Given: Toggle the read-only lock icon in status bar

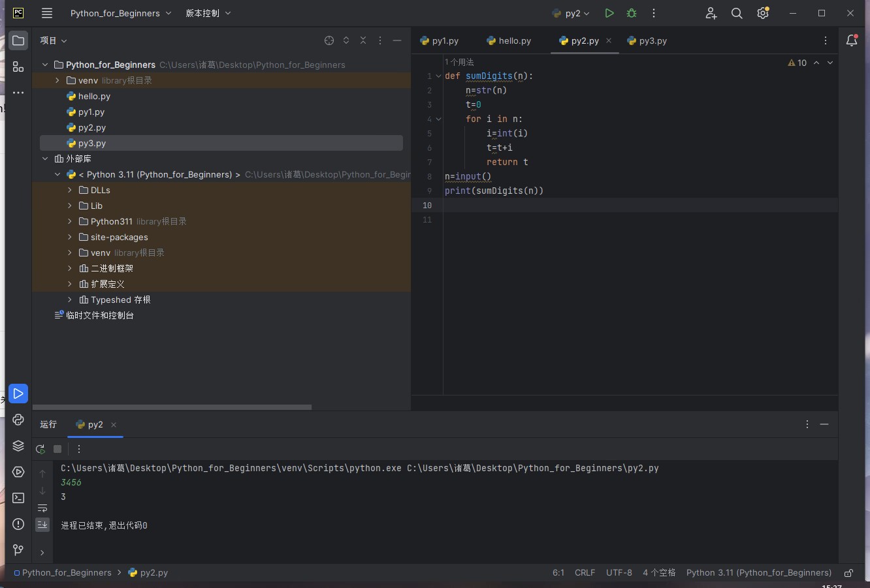Looking at the screenshot, I should pos(848,573).
